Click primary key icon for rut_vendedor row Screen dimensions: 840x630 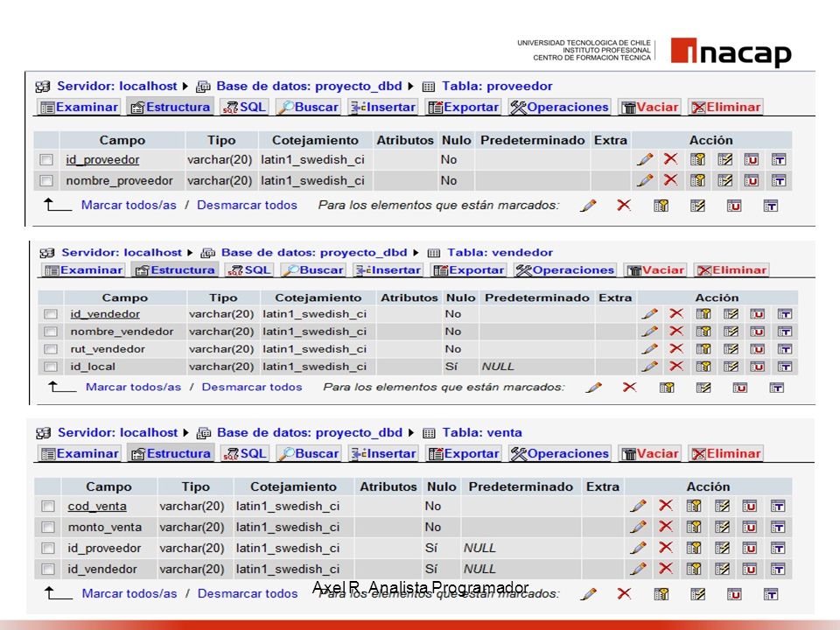703,349
